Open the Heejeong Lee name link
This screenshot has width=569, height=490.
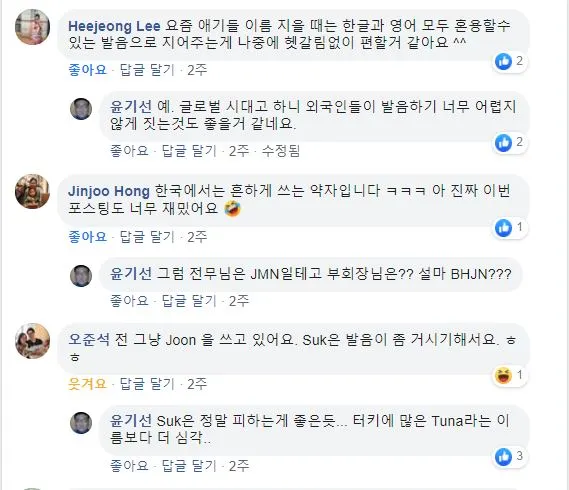(114, 26)
